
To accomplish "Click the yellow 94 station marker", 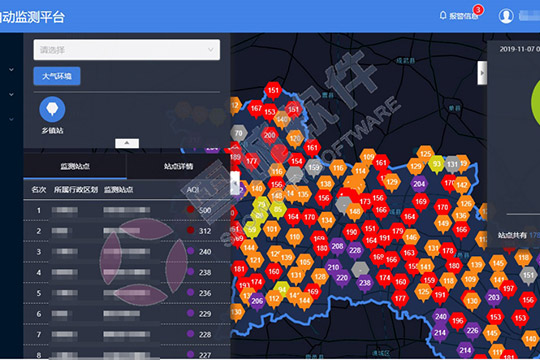I will click(282, 290).
